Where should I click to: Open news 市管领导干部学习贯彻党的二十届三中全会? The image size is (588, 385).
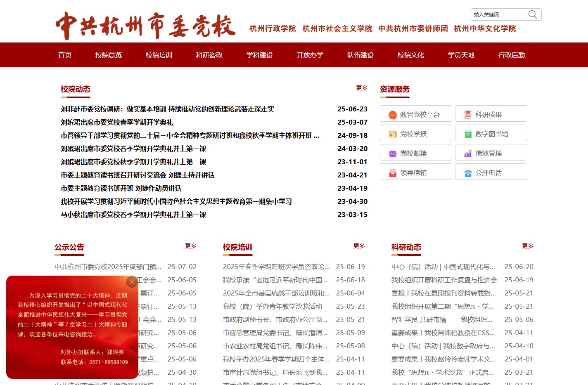click(x=190, y=135)
